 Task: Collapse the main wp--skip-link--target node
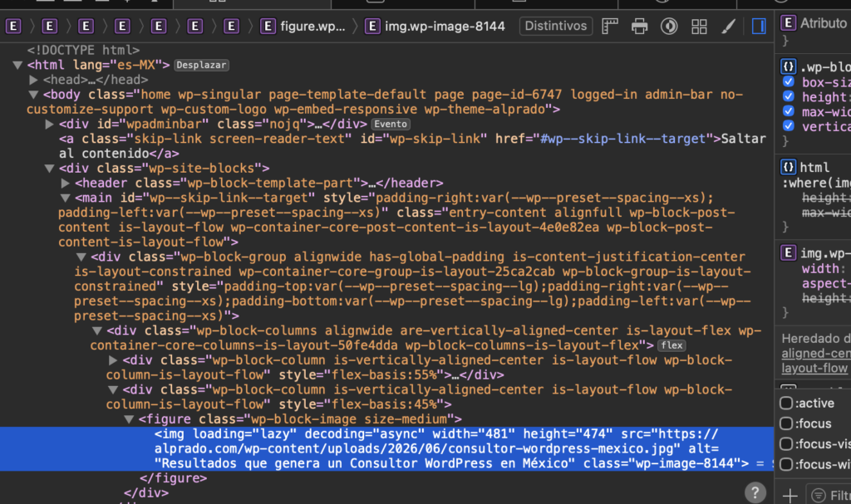click(65, 198)
